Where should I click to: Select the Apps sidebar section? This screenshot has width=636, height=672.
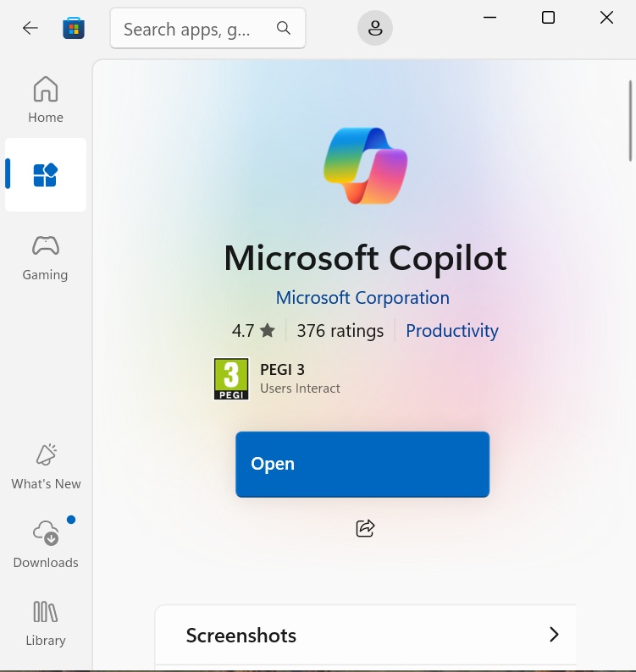[46, 175]
